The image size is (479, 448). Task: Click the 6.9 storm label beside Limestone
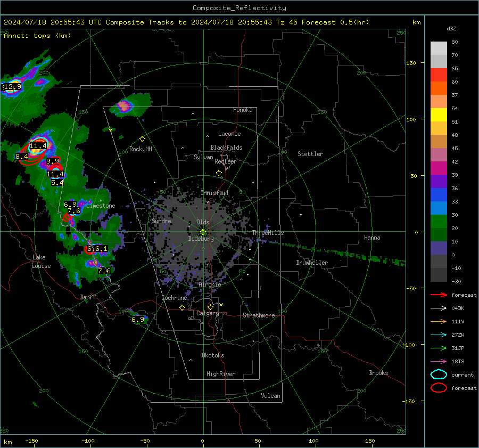click(70, 204)
